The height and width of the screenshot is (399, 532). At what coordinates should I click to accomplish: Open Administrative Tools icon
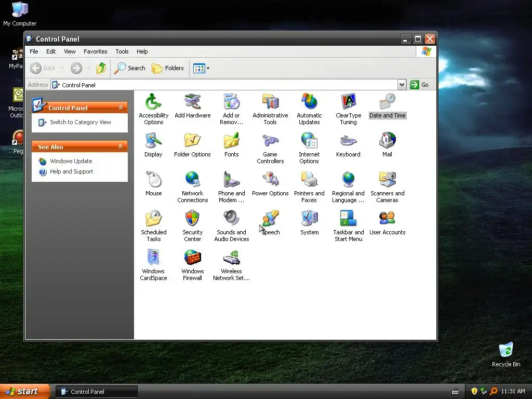pos(270,102)
